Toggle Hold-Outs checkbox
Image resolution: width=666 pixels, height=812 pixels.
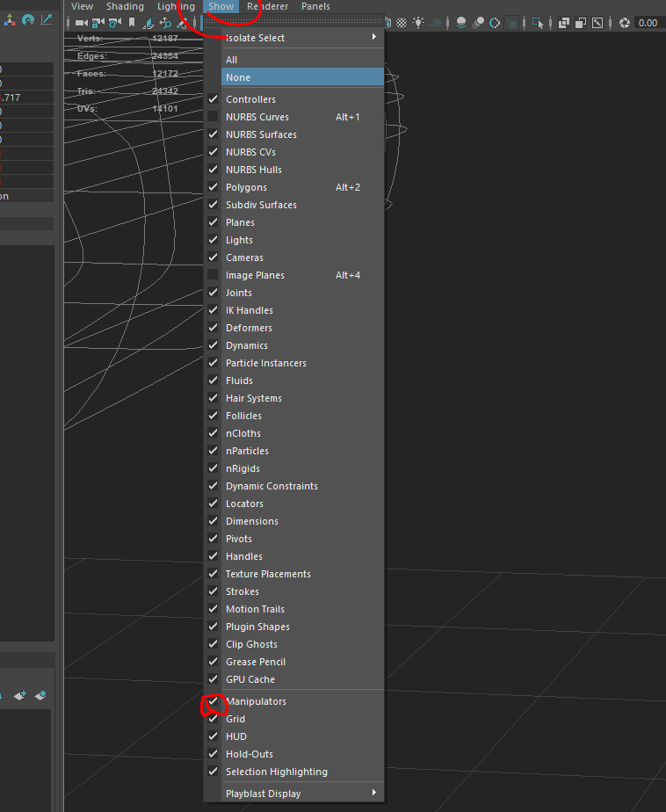click(213, 754)
